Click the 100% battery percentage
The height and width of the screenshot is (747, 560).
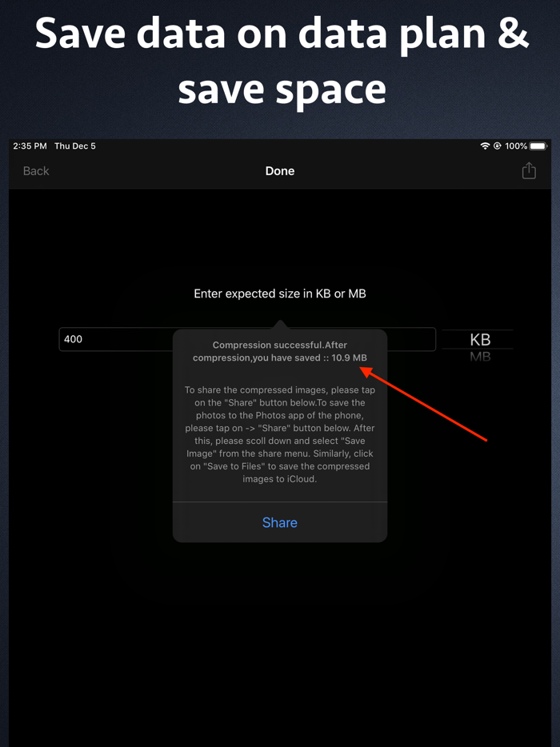click(516, 146)
